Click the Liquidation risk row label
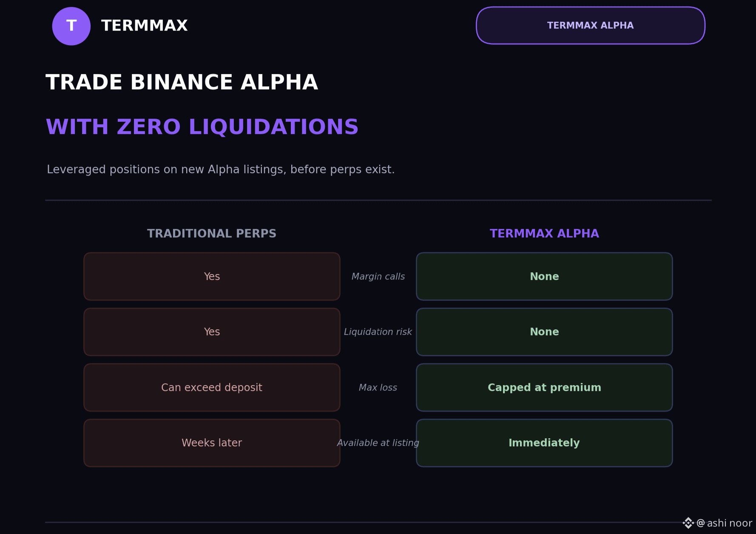 (x=378, y=332)
